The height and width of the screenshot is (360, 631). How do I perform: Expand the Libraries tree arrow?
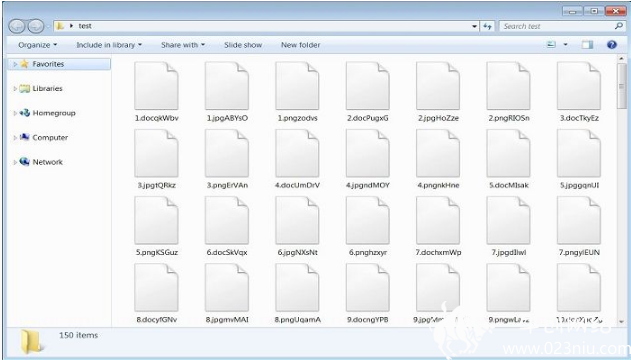point(15,88)
